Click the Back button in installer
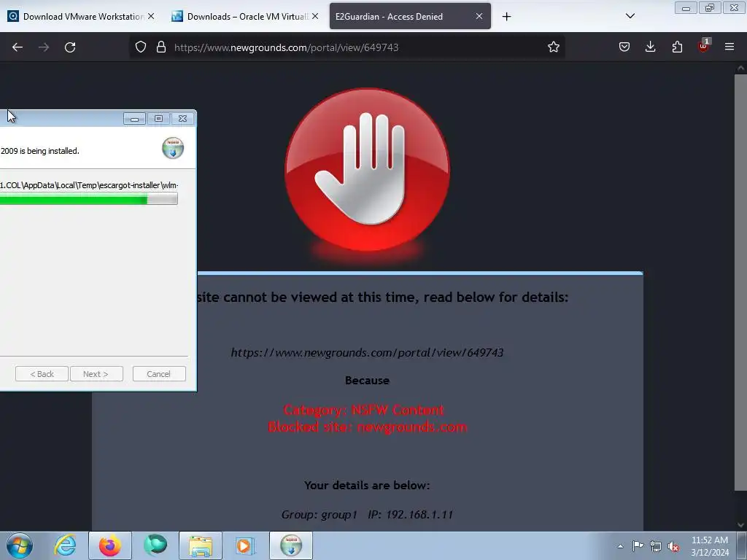Viewport: 747px width, 560px height. [x=42, y=374]
